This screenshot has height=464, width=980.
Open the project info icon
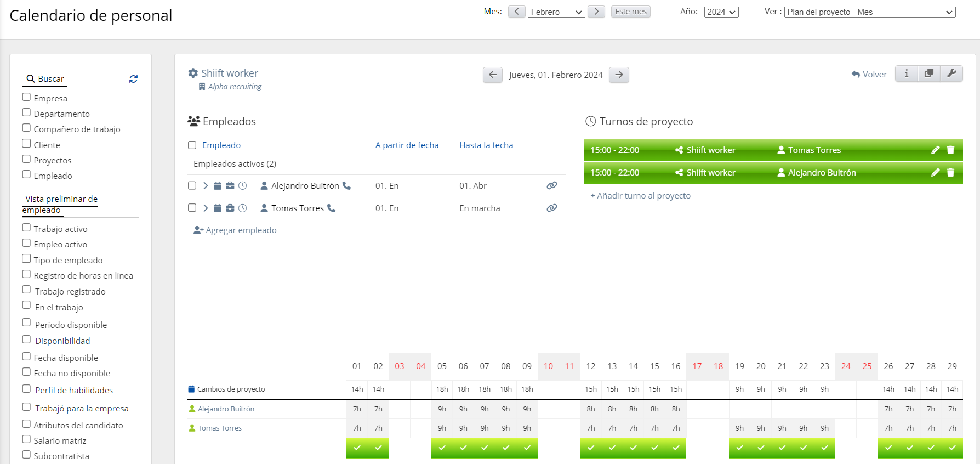907,73
